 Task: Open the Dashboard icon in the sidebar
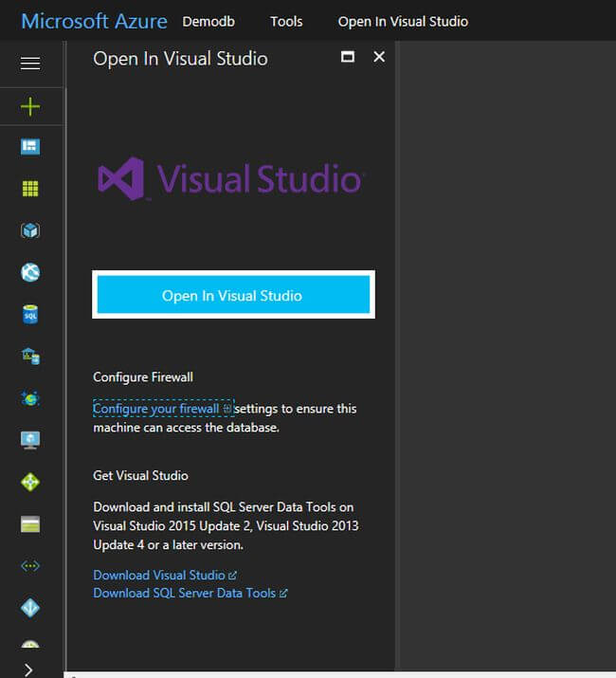point(30,147)
